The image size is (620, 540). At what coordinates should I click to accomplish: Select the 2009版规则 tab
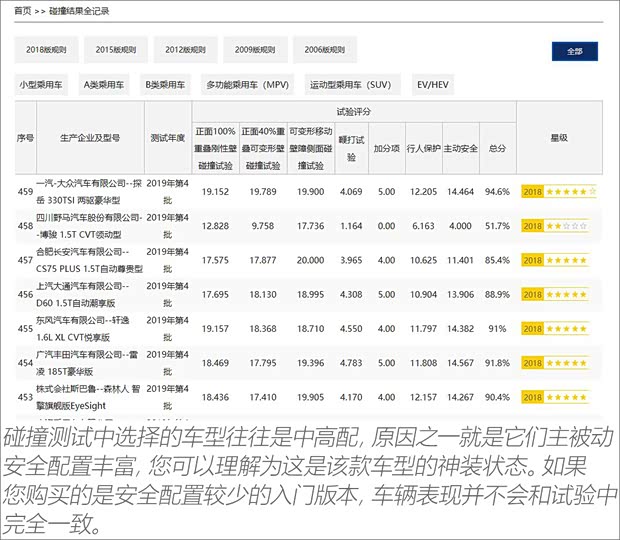[x=255, y=50]
